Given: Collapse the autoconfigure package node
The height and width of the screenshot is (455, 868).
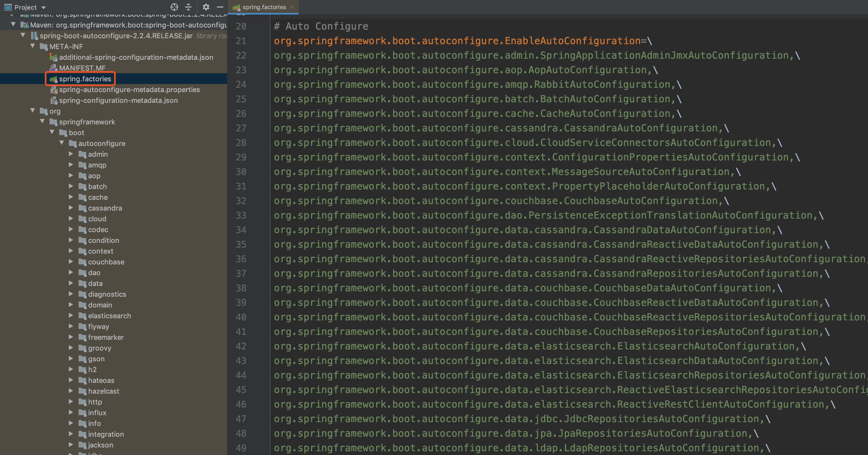Looking at the screenshot, I should pyautogui.click(x=62, y=143).
